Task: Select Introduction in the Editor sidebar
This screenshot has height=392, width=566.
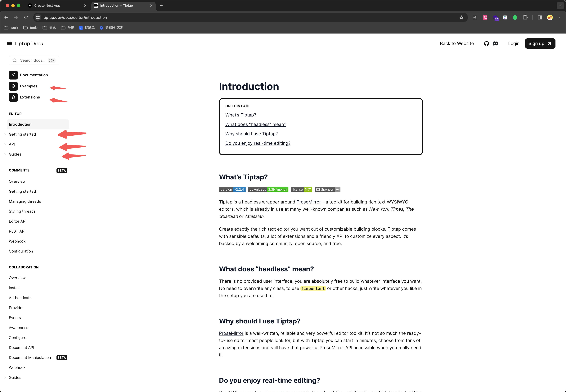Action: click(x=38, y=124)
